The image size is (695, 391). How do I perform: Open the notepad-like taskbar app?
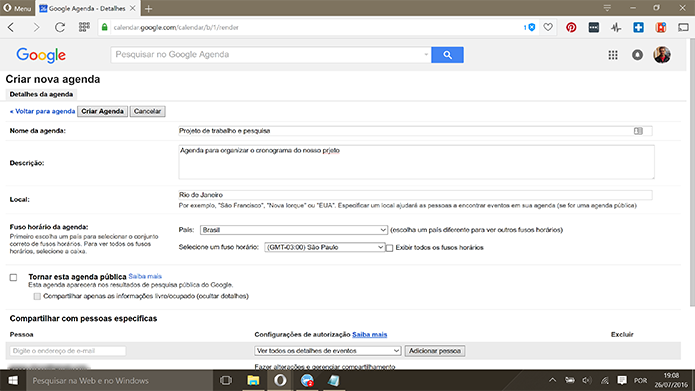click(x=334, y=380)
